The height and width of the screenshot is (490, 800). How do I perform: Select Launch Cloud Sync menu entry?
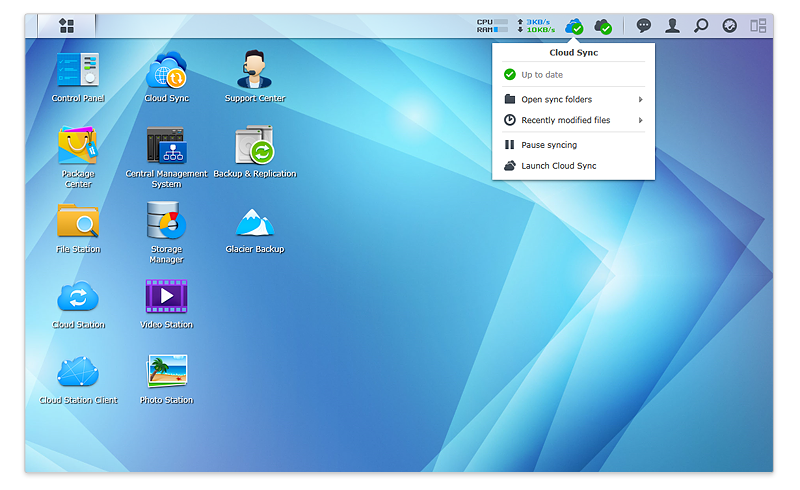pyautogui.click(x=558, y=166)
